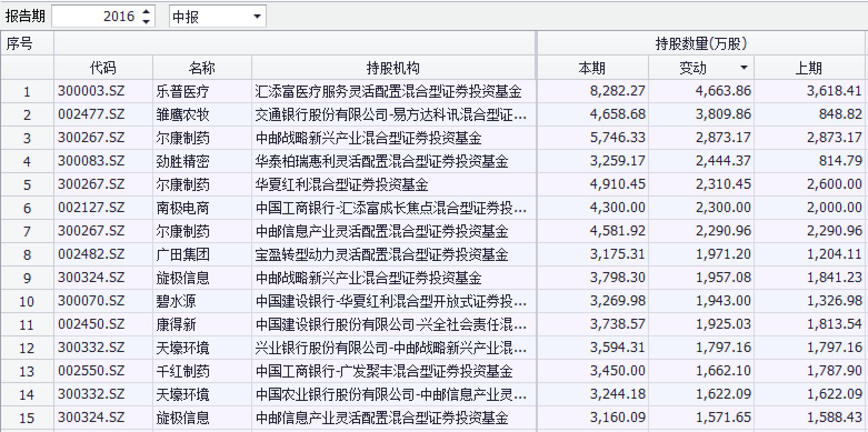Open the dropdown arrow next to 中报
The width and height of the screenshot is (868, 432).
pos(257,16)
